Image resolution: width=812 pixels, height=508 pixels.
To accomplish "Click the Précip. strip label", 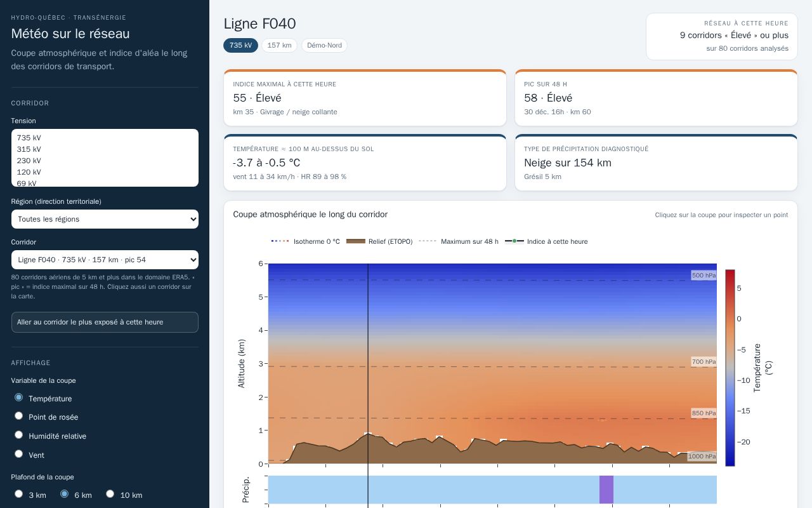I will click(x=246, y=490).
